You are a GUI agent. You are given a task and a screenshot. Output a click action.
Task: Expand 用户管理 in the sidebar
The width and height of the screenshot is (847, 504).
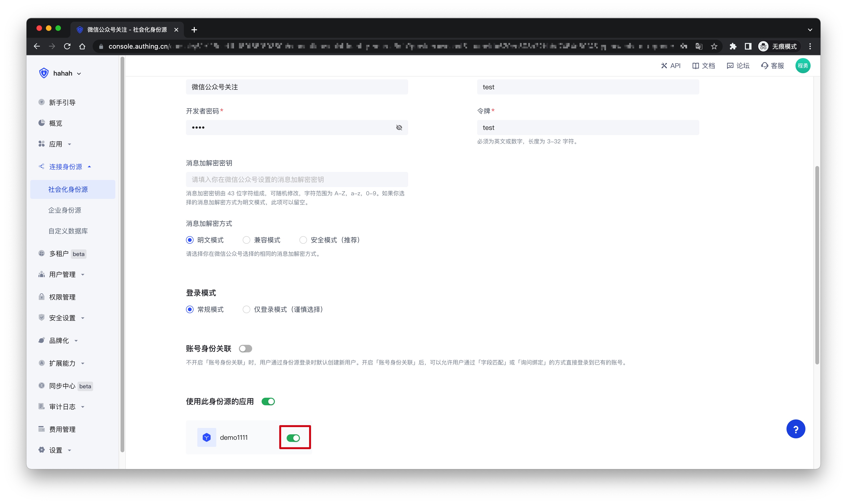point(62,274)
